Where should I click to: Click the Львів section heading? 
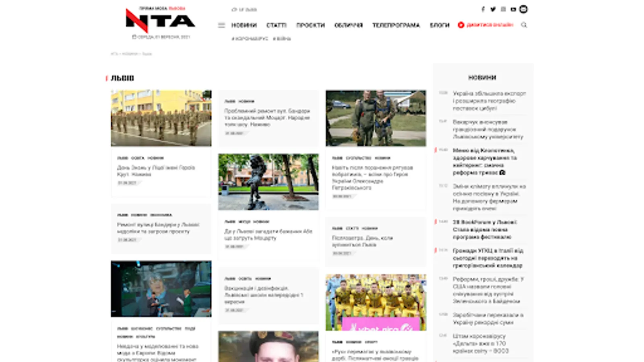pos(122,78)
